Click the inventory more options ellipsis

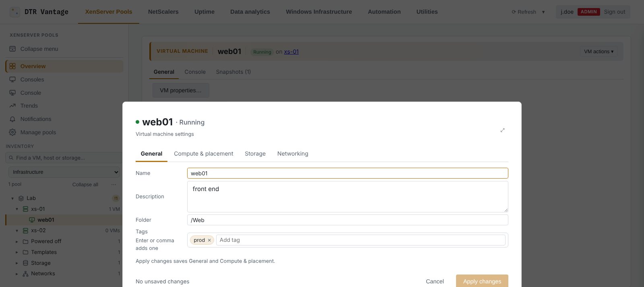click(x=114, y=185)
